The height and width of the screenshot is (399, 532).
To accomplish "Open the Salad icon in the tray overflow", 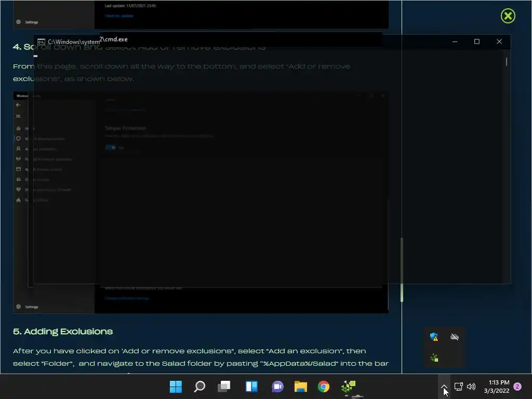I will point(434,357).
